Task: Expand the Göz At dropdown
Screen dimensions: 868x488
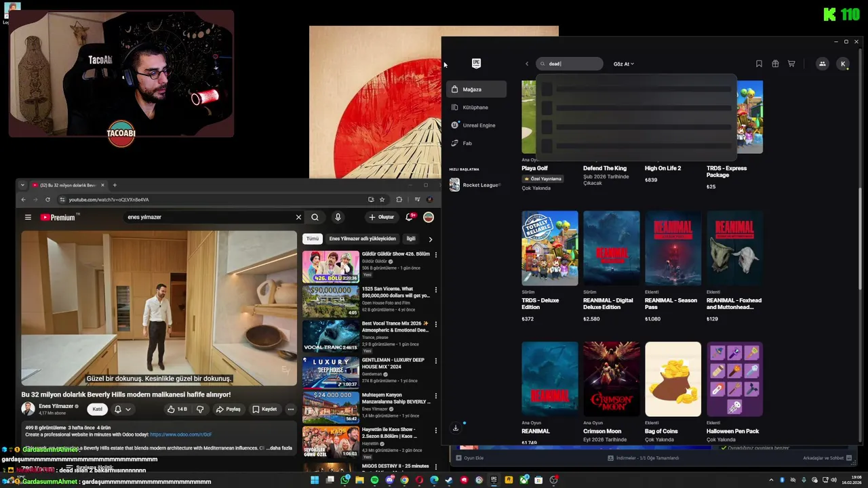Action: click(623, 64)
